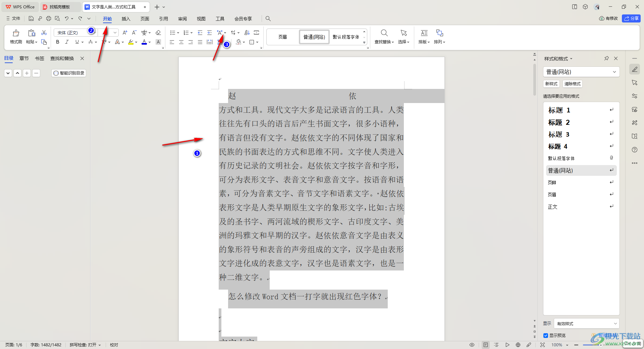Click the distributed alignment icon
The width and height of the screenshot is (644, 349).
point(210,42)
